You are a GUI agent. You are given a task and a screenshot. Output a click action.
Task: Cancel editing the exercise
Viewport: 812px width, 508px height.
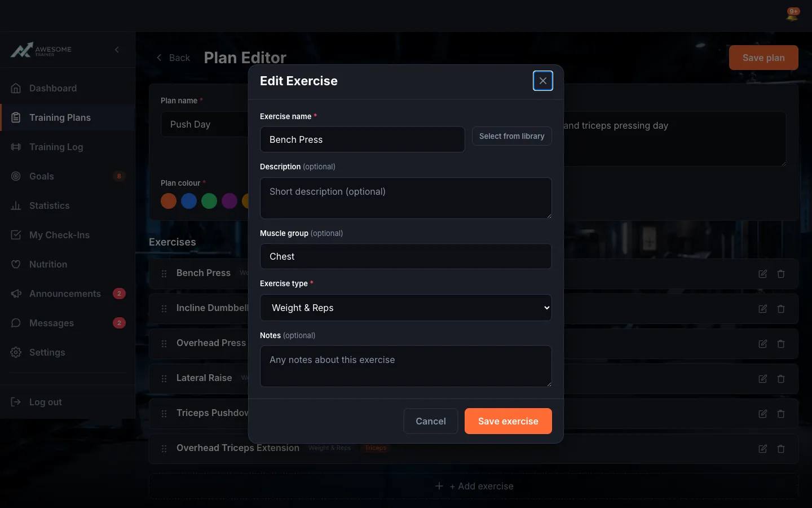click(x=431, y=421)
